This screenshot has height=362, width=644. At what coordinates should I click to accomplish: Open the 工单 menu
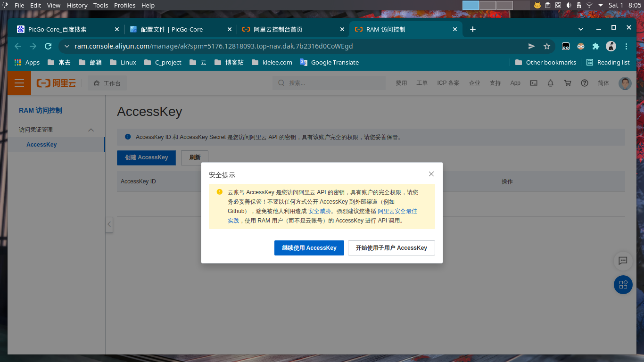(x=422, y=83)
